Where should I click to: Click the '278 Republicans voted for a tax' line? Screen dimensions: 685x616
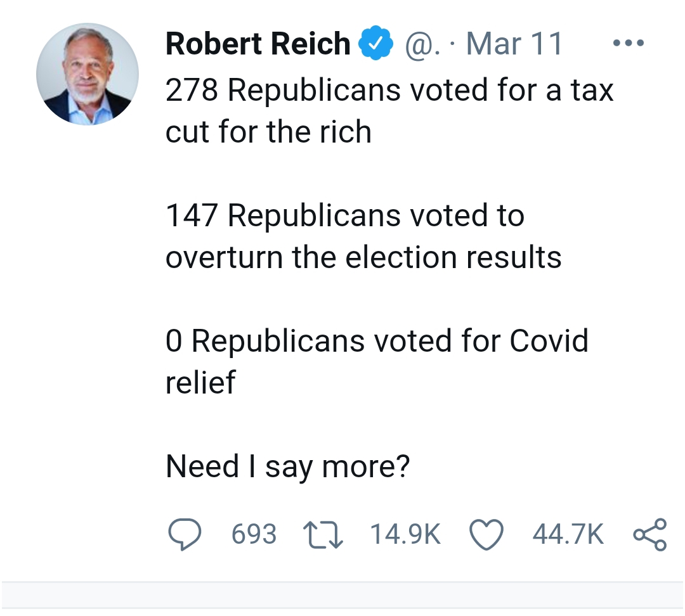tap(389, 90)
